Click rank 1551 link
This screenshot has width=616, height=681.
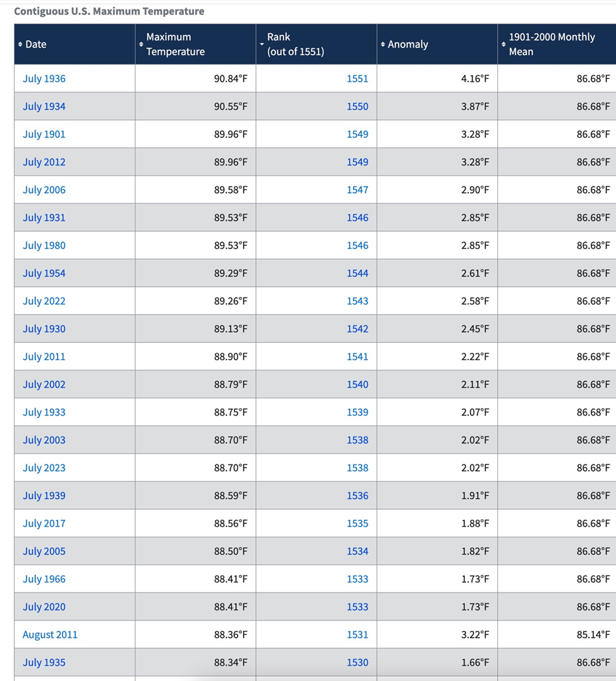(x=357, y=78)
